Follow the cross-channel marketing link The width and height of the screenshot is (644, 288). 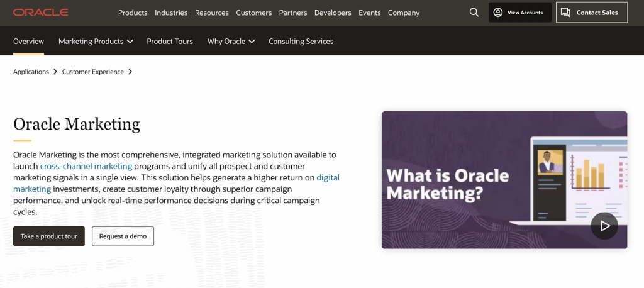point(86,166)
